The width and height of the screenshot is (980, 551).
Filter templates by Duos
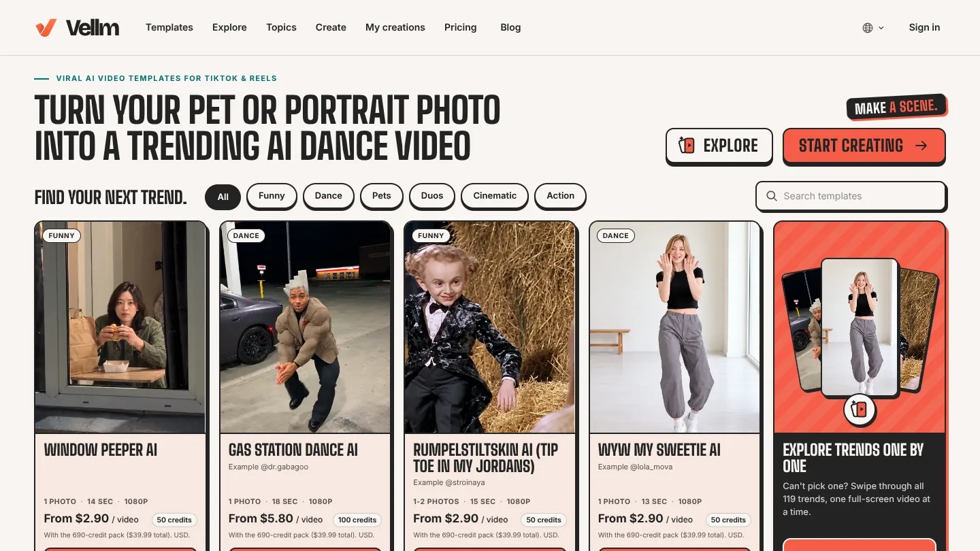click(432, 196)
